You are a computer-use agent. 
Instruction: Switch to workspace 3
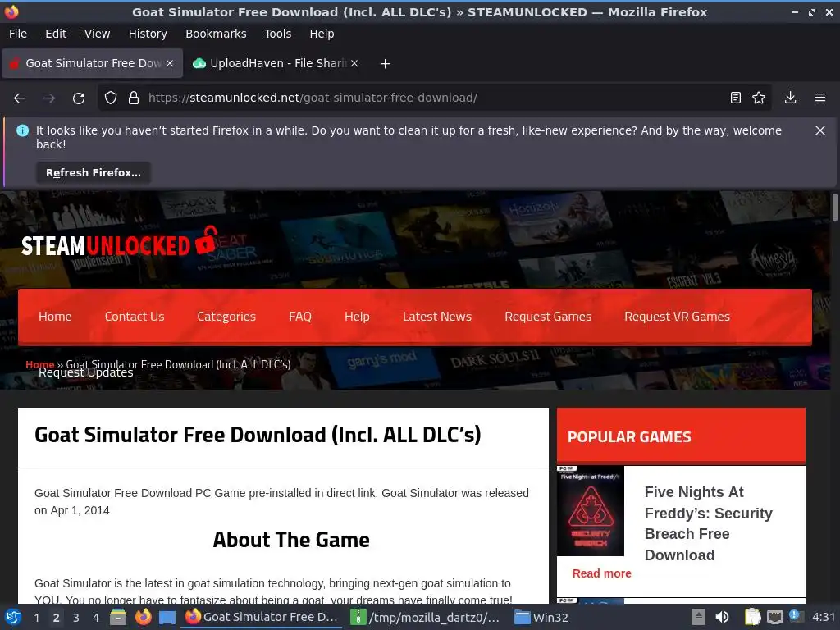pos(76,618)
